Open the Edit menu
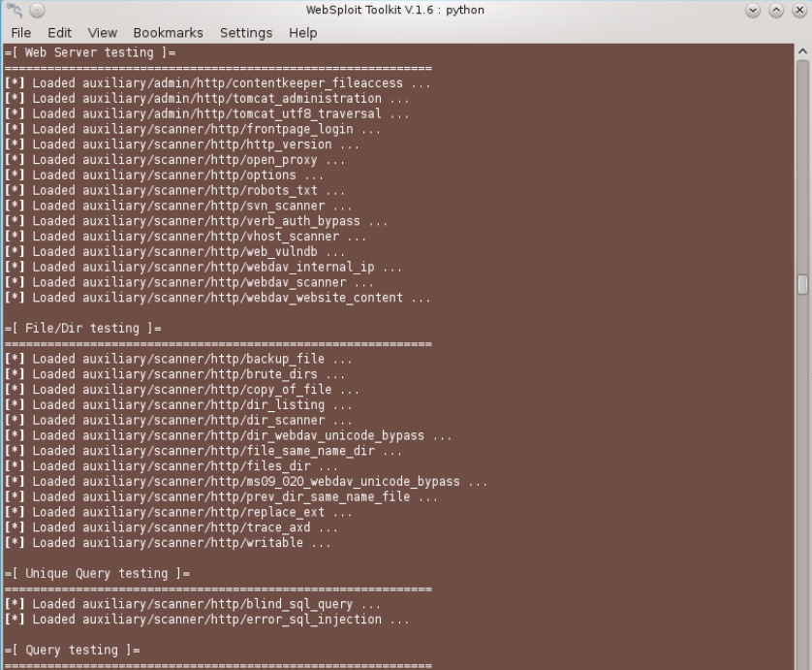This screenshot has height=670, width=812. coord(59,33)
